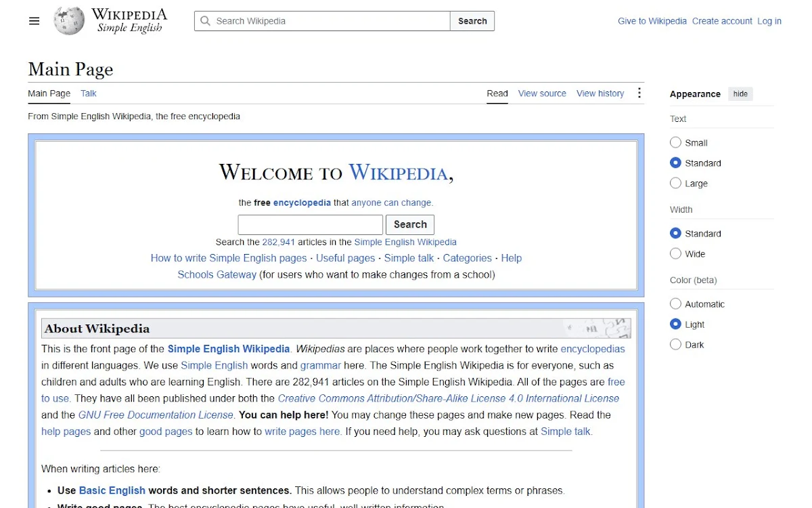Select Automatic color mode

pos(675,303)
